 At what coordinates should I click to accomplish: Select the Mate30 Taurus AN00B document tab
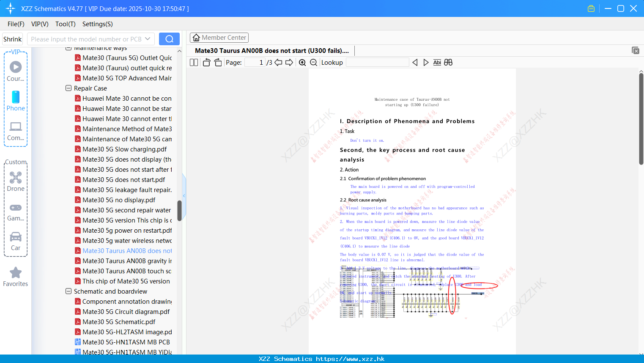[272, 51]
